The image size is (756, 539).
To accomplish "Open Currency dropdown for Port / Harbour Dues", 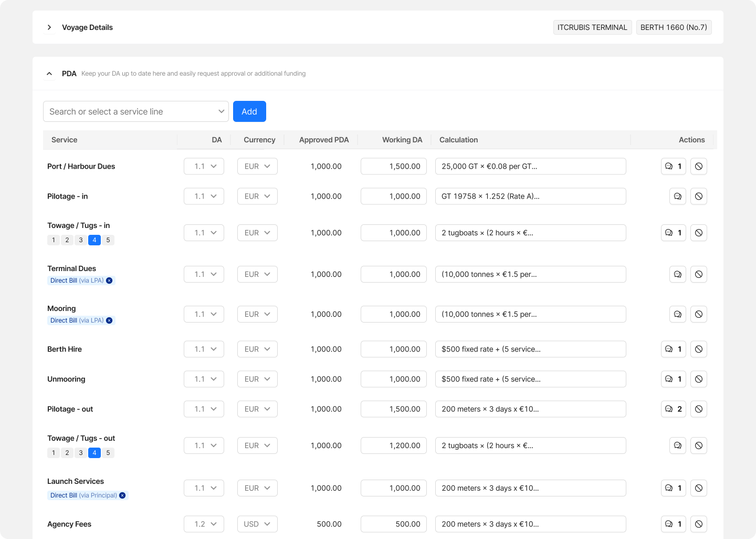I will pos(257,167).
